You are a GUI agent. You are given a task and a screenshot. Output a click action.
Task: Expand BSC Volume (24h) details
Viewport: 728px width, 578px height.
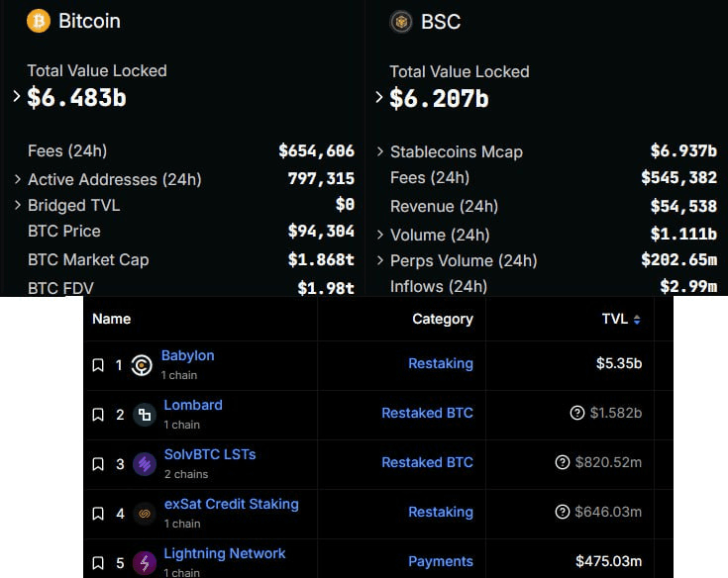pyautogui.click(x=380, y=235)
